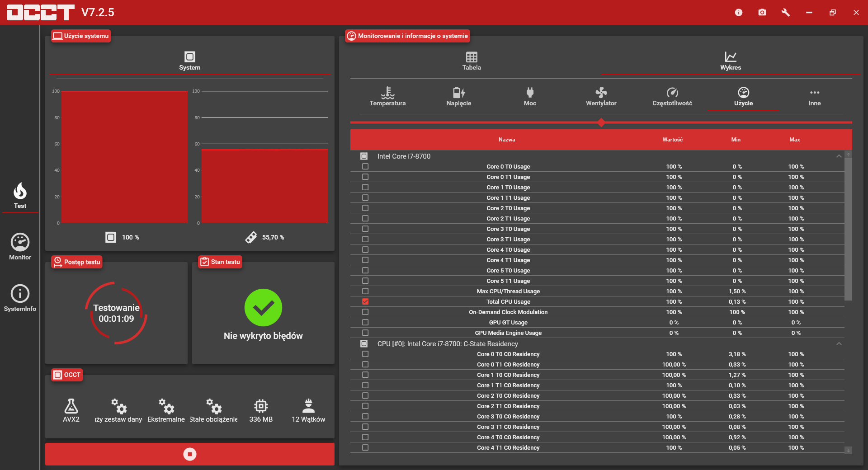Screen dimensions: 868x470
Task: Toggle the Intel Core i7-8700 group checkbox
Action: [x=364, y=156]
